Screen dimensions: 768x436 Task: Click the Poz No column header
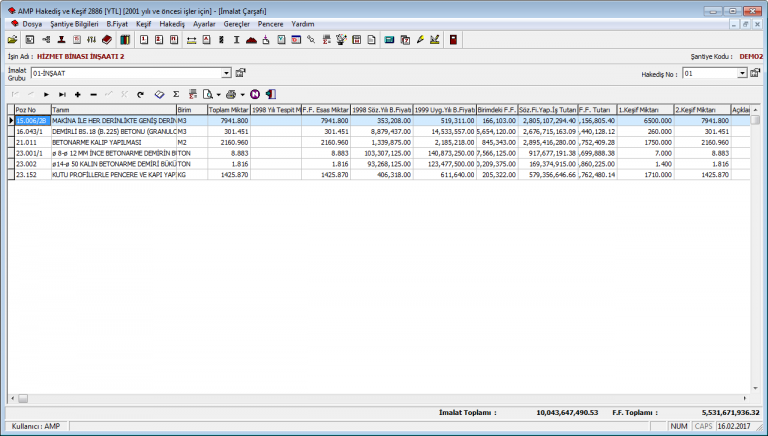[x=30, y=109]
